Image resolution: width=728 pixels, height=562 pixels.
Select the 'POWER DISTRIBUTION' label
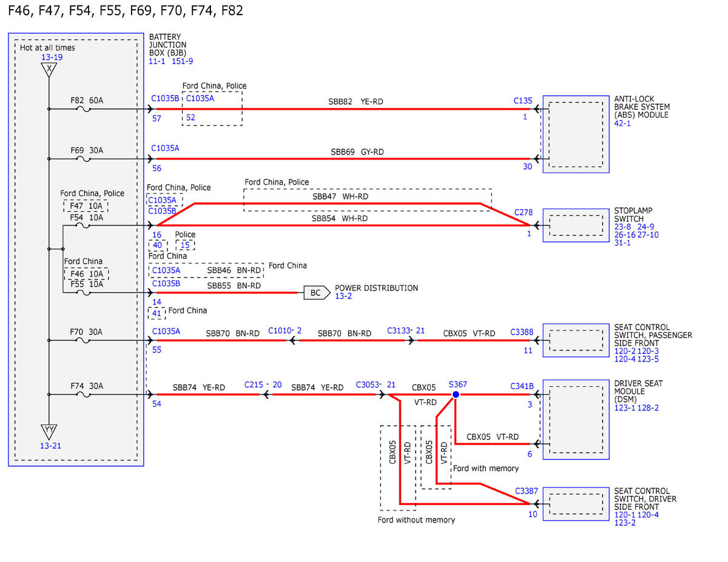coord(377,288)
